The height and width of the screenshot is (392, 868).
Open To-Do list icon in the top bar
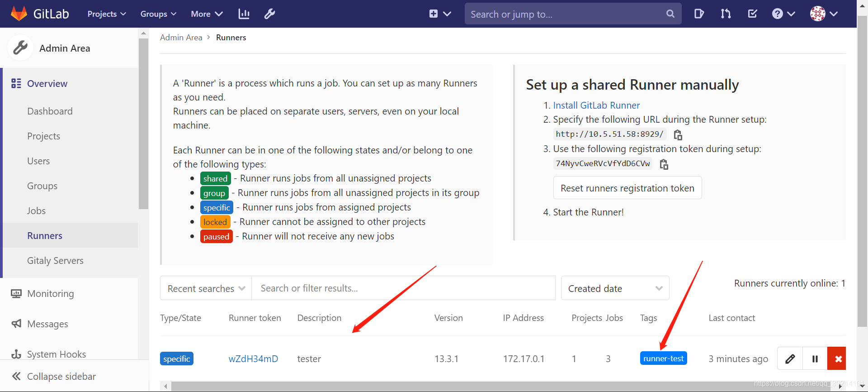753,14
